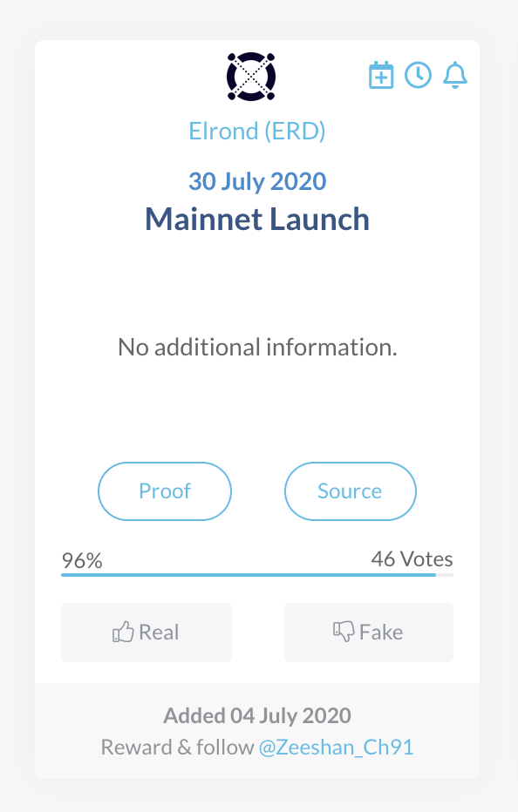This screenshot has height=812, width=518.
Task: Add event to calendar icon
Action: click(381, 76)
